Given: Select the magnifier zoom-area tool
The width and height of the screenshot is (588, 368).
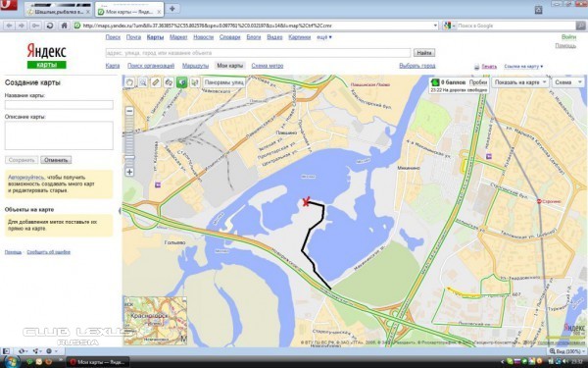Looking at the screenshot, I should coord(142,82).
